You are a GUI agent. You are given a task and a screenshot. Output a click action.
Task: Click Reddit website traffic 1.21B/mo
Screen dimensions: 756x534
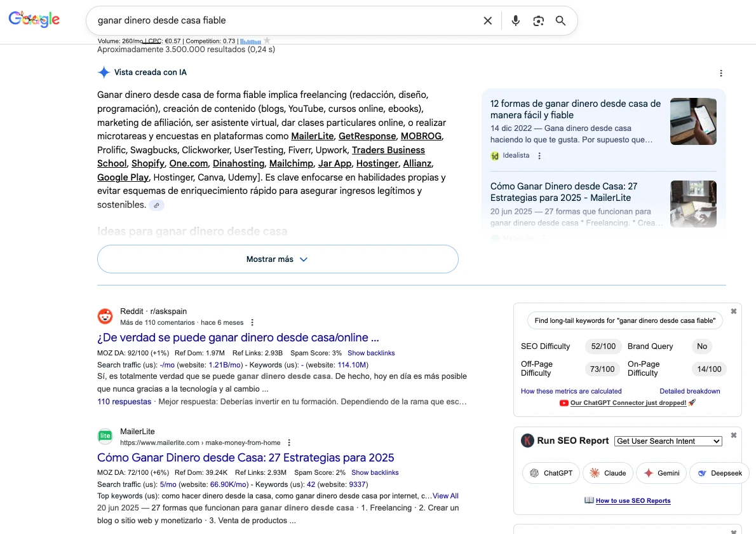[x=224, y=365]
